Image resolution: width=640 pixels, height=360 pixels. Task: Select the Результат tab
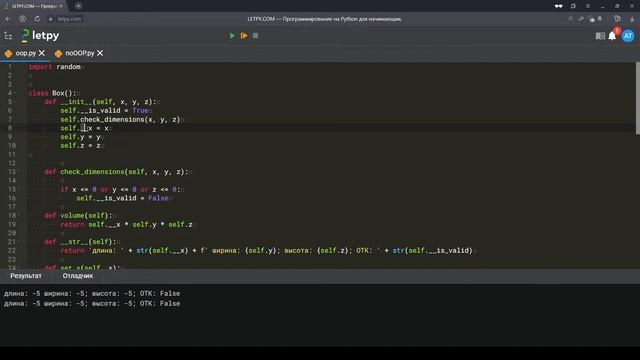[26, 276]
